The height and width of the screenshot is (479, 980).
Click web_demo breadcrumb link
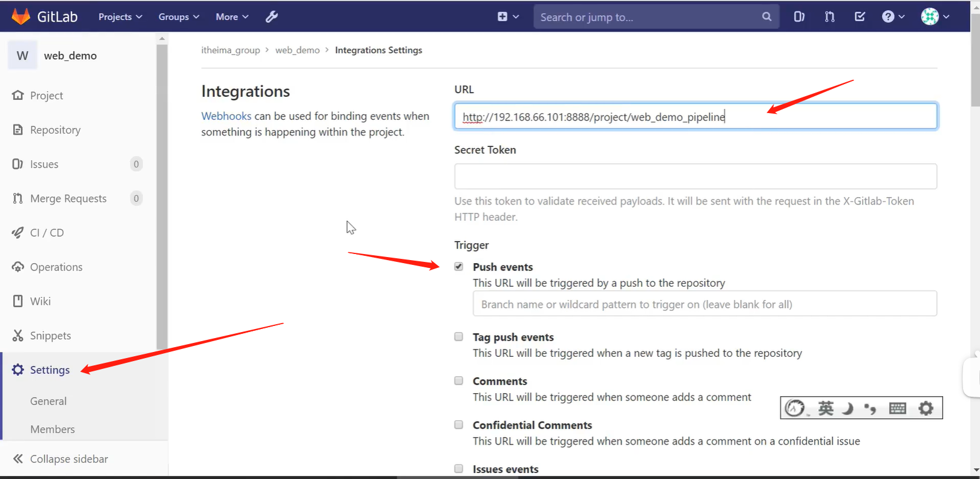click(297, 50)
